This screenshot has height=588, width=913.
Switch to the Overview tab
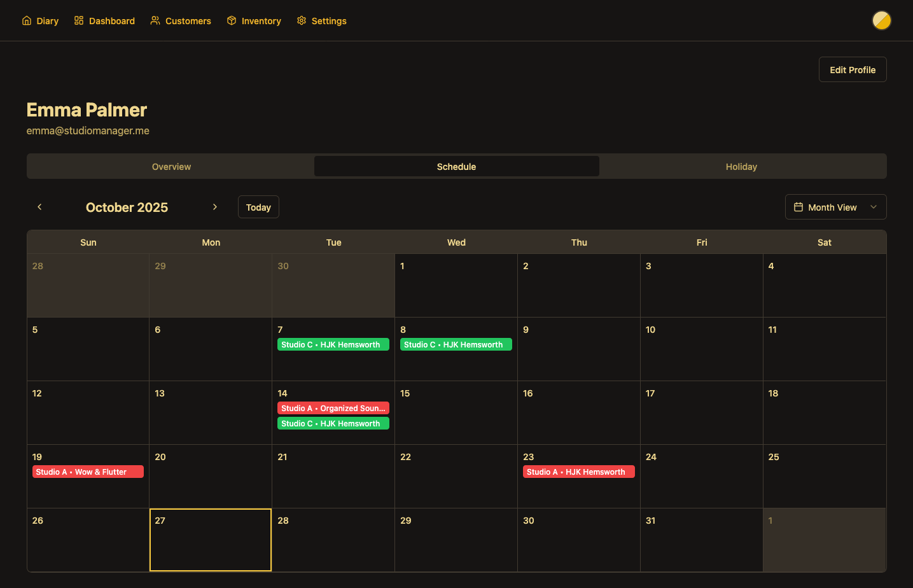[171, 166]
